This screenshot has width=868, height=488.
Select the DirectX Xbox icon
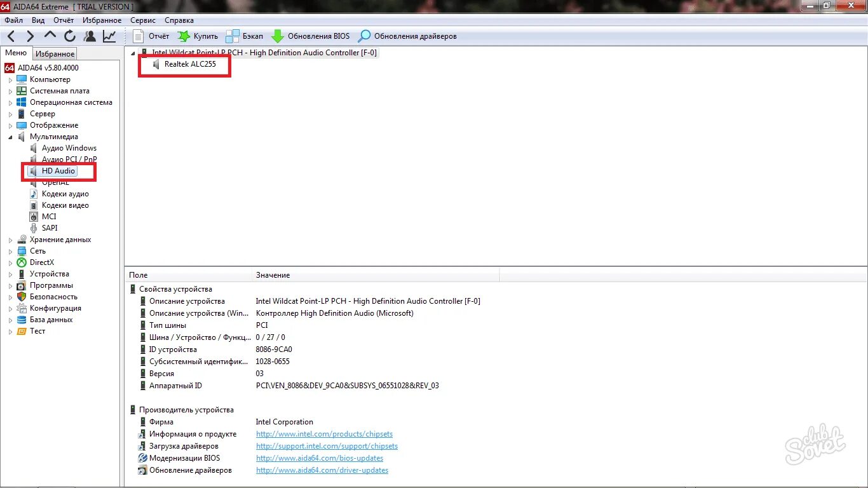pos(22,262)
